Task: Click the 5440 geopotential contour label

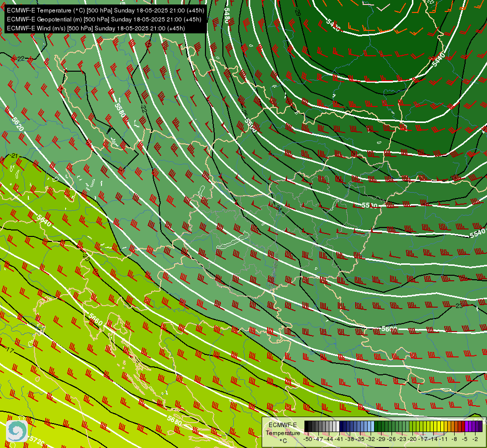Action: click(439, 60)
